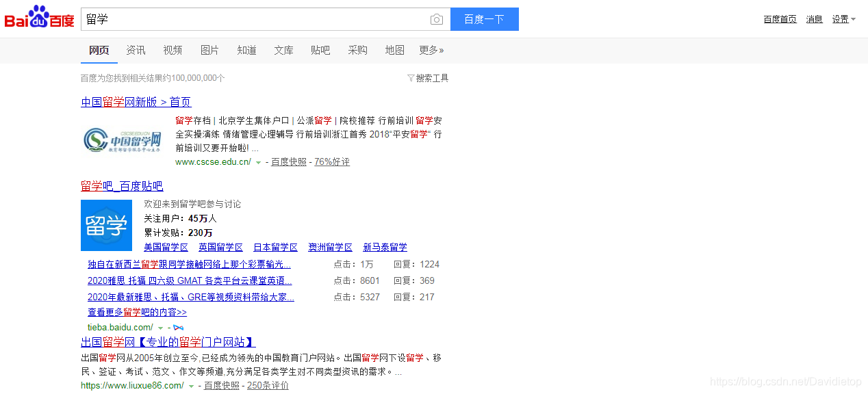Open 百度快照 for cscse.edu.cn result
The width and height of the screenshot is (868, 394).
click(x=289, y=162)
